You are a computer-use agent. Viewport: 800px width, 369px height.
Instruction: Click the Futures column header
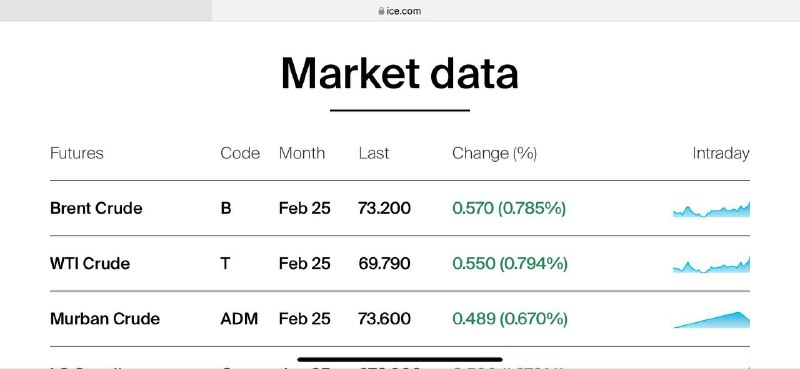pos(77,153)
